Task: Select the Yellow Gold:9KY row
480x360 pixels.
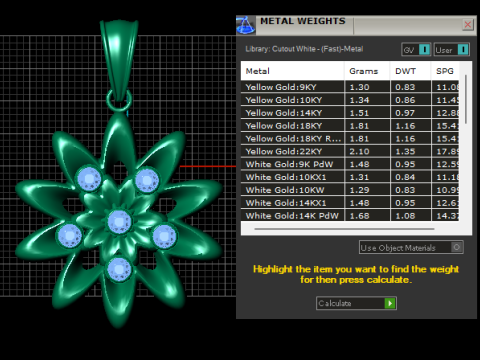Action: (350, 87)
